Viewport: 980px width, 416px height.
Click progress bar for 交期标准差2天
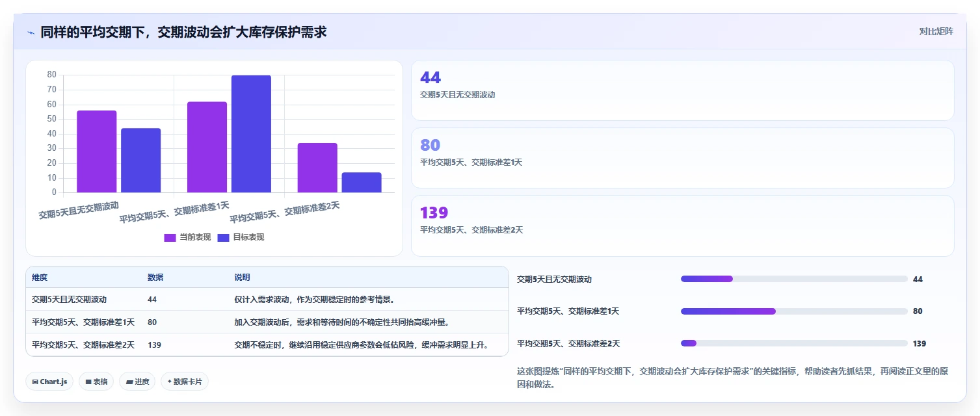coord(794,343)
